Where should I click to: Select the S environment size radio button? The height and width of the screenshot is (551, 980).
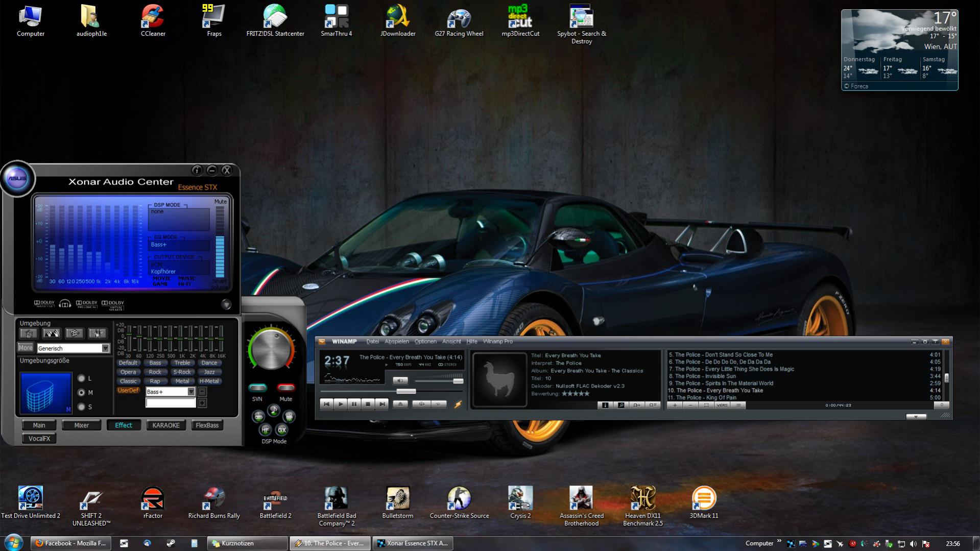[x=81, y=407]
